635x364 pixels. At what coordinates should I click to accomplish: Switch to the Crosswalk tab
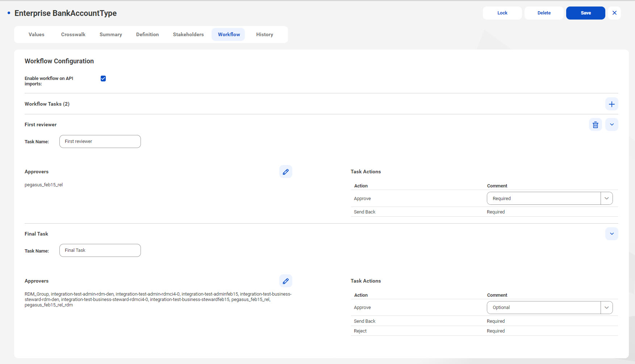click(x=73, y=35)
